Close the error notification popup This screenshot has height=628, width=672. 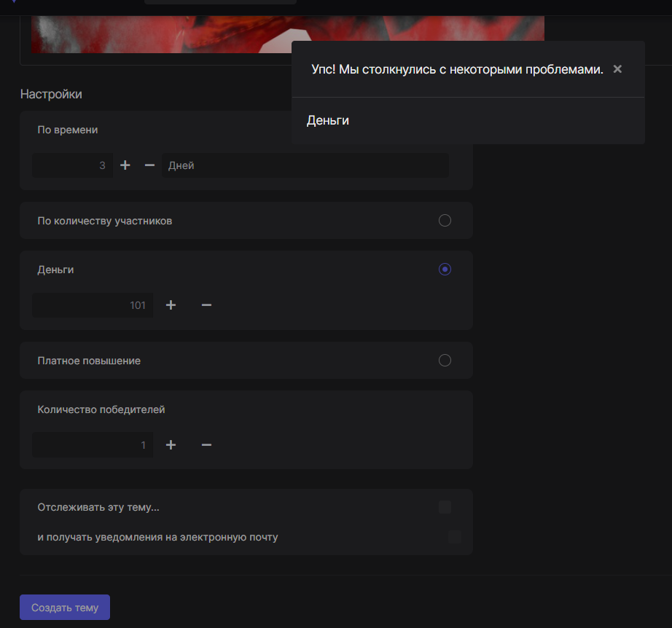617,69
